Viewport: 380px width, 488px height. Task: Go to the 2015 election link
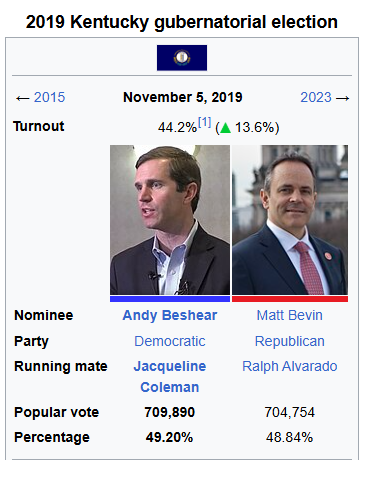(49, 97)
